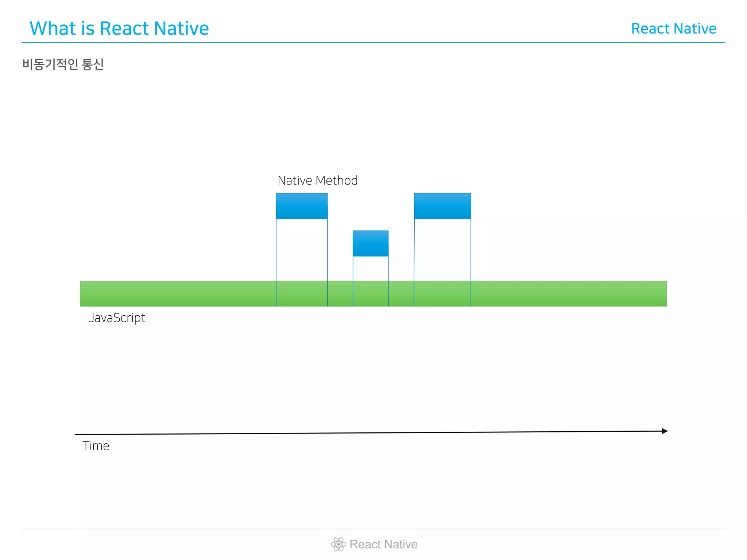The width and height of the screenshot is (747, 560).
Task: Click the 'JavaScript' label under the green bar
Action: pyautogui.click(x=117, y=318)
